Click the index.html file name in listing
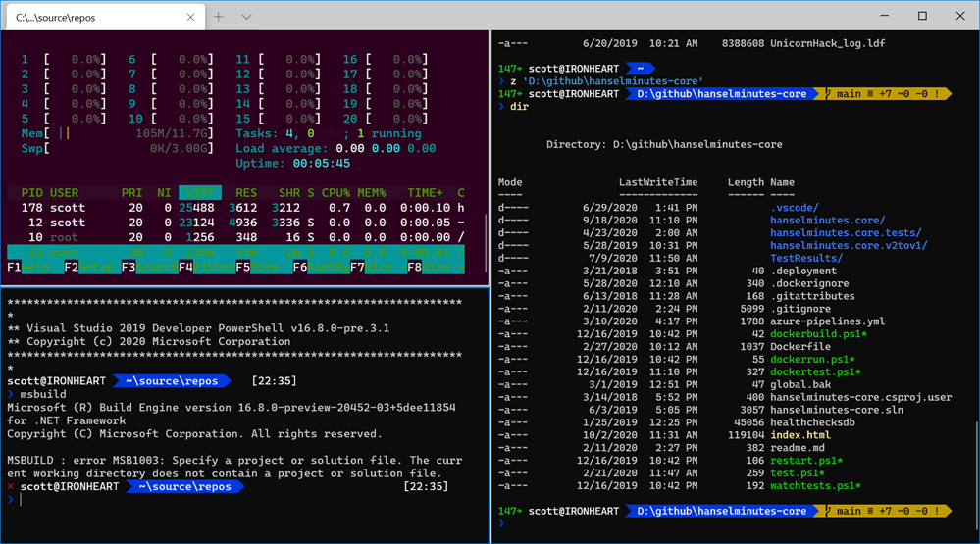The image size is (980, 544). click(800, 435)
